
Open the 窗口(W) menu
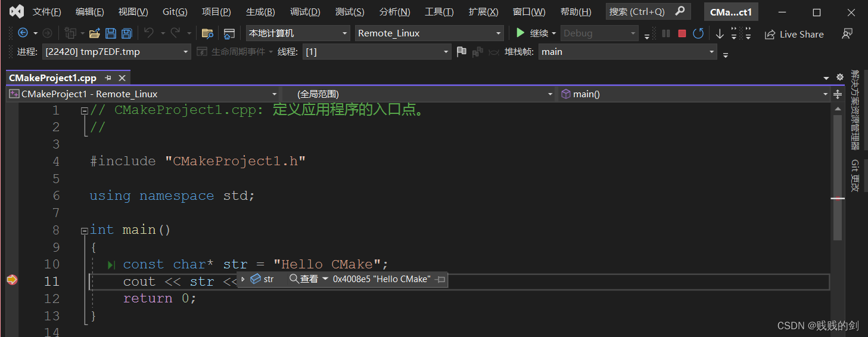click(529, 12)
